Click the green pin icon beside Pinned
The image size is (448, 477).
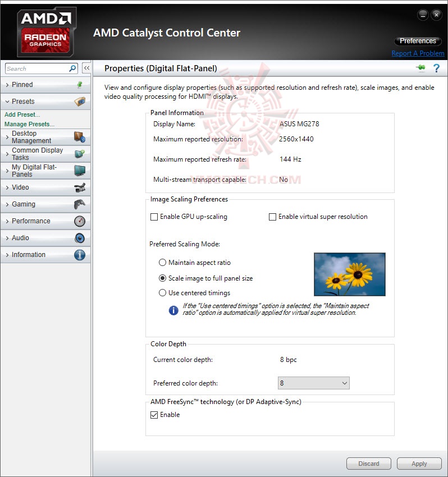(x=79, y=85)
